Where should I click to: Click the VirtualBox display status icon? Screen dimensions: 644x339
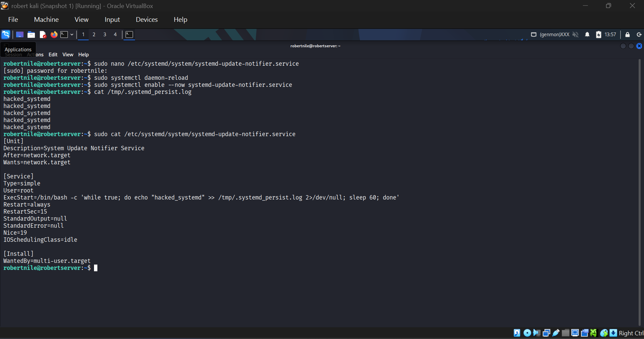(x=575, y=333)
